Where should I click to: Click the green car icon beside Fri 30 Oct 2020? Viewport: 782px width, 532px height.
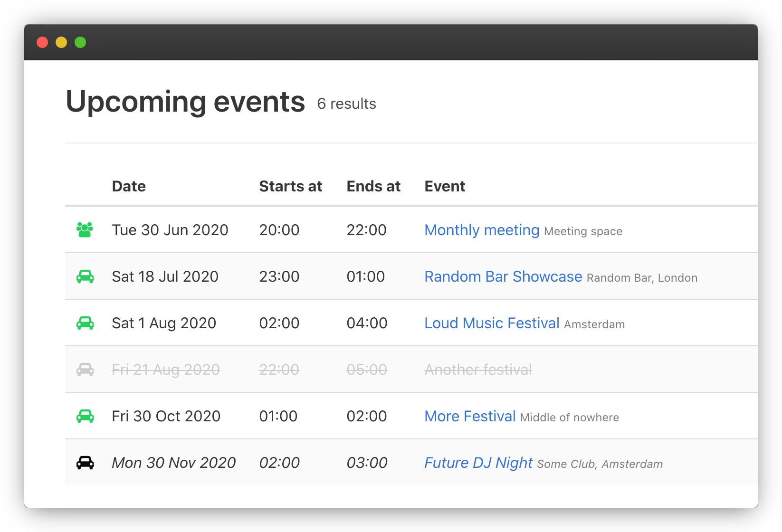point(85,416)
